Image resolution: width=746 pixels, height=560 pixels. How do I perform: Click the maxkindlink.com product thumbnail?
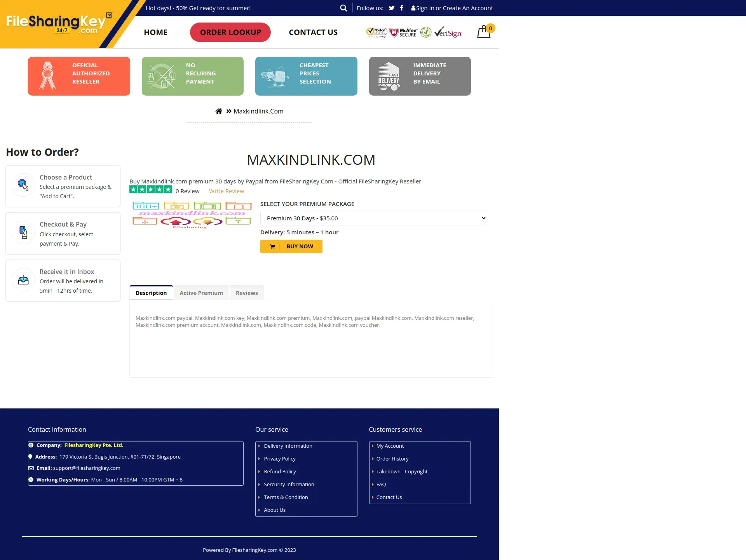click(192, 215)
